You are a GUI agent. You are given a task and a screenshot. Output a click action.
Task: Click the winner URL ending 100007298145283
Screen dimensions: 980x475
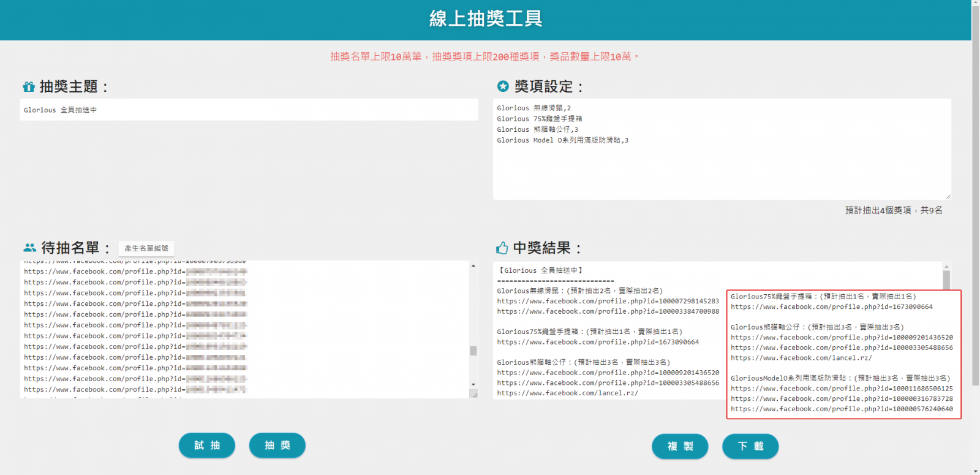[x=608, y=301]
